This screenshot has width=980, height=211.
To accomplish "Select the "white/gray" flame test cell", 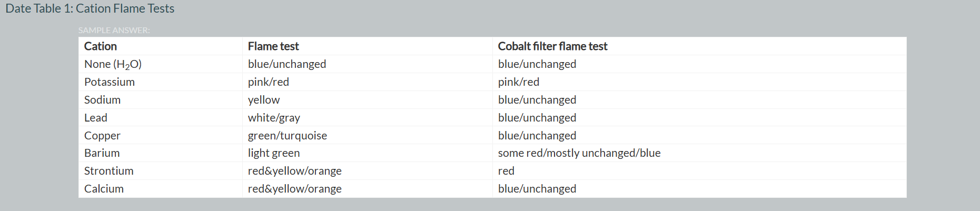I will (x=274, y=118).
